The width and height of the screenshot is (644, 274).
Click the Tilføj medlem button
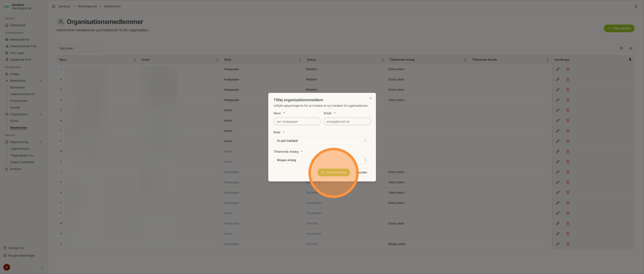619,28
